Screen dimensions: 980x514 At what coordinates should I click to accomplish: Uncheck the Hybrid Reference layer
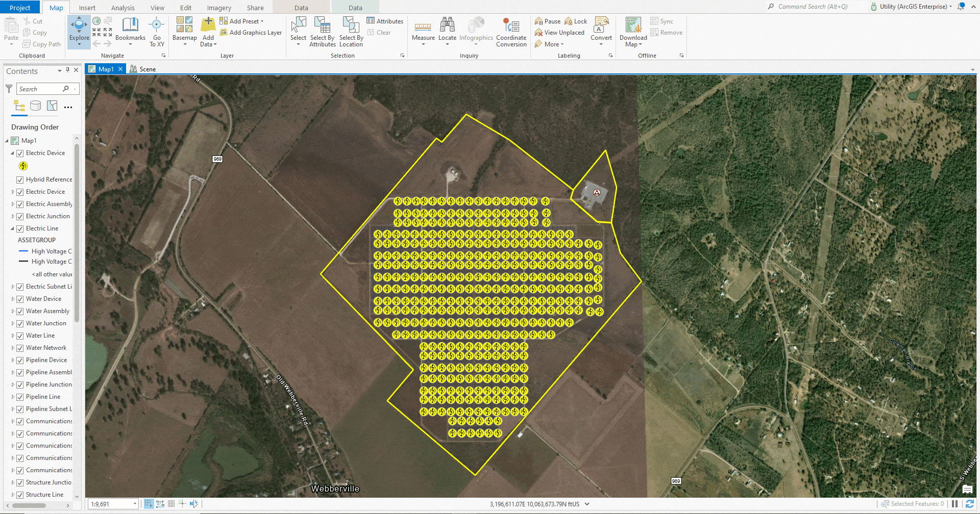(x=20, y=179)
